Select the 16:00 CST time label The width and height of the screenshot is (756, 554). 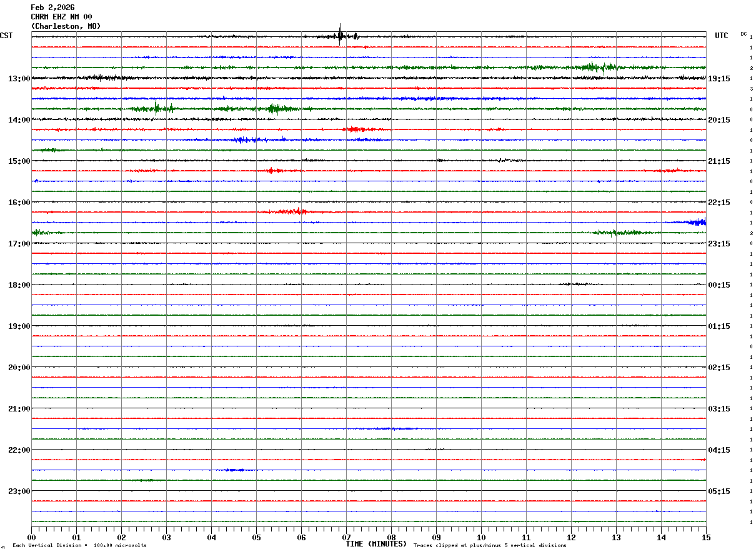[19, 203]
